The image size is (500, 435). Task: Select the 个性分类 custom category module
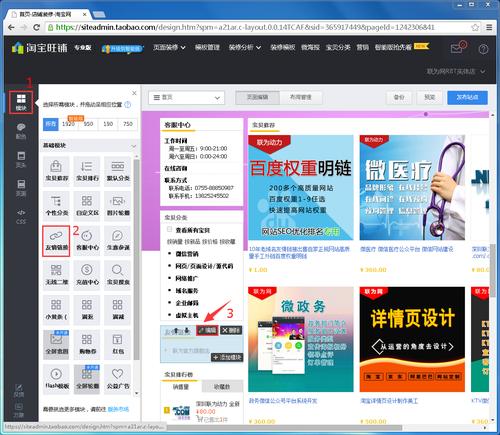56,205
